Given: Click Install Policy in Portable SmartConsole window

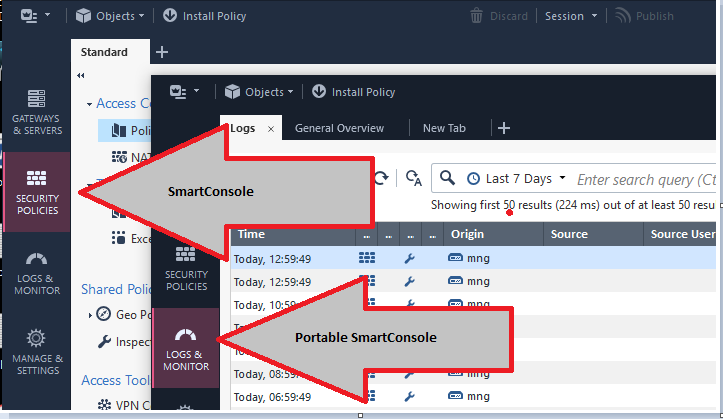Looking at the screenshot, I should pyautogui.click(x=354, y=92).
